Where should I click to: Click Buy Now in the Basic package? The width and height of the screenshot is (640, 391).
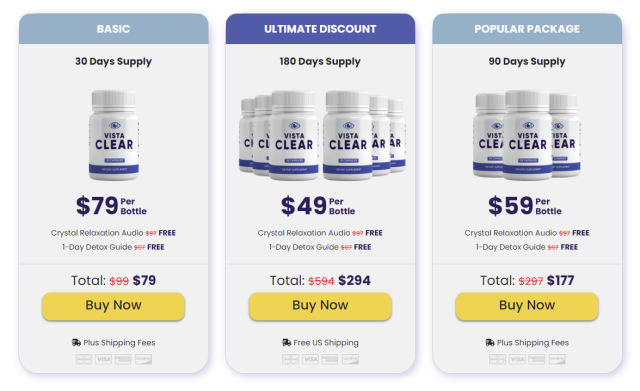pos(113,306)
